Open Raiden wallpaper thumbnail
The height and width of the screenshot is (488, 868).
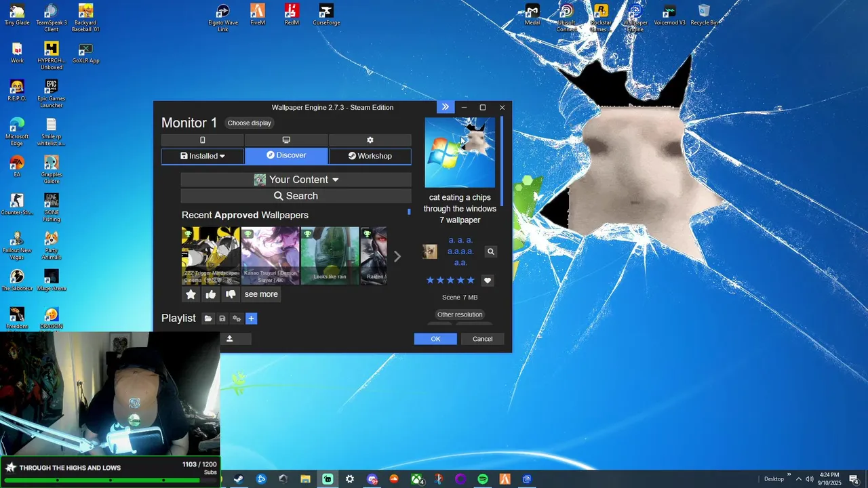pyautogui.click(x=374, y=256)
